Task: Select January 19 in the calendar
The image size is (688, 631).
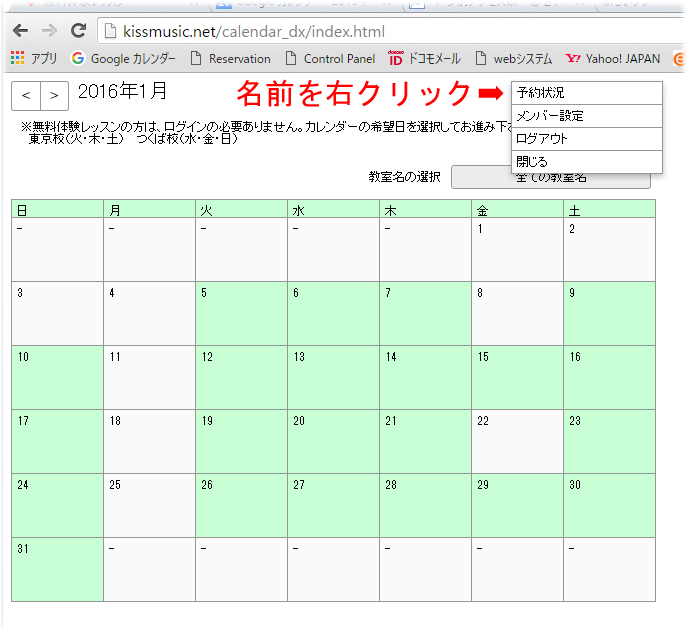Action: tap(241, 441)
